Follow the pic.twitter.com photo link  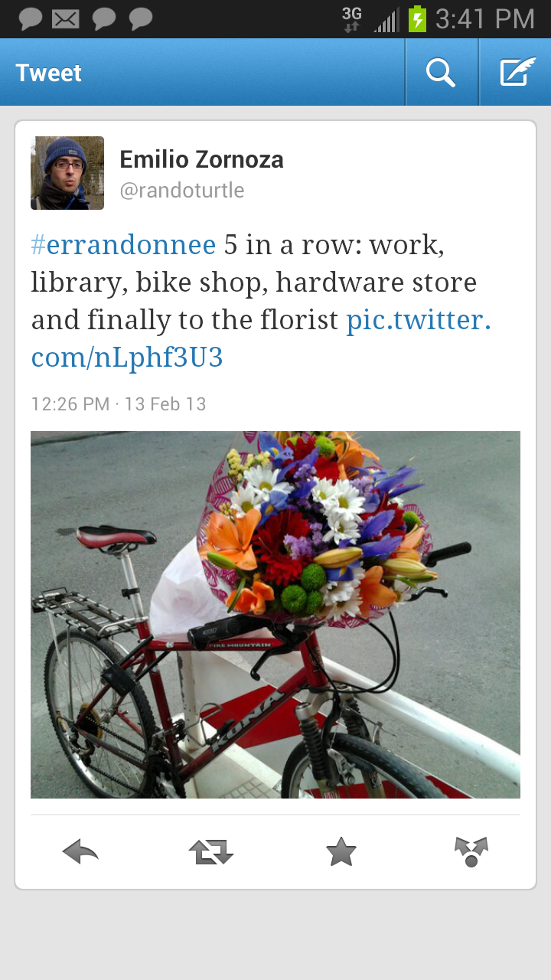[418, 320]
